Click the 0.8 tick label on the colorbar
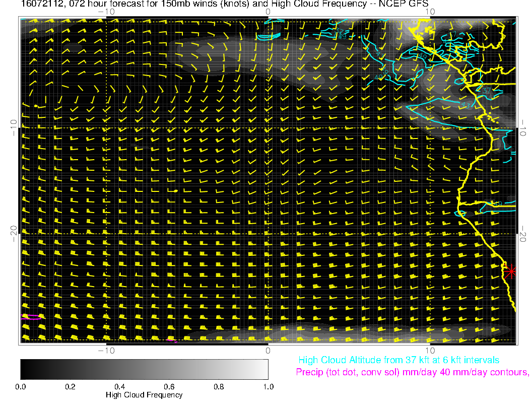Screen dimensions: 532x411 click(218, 386)
